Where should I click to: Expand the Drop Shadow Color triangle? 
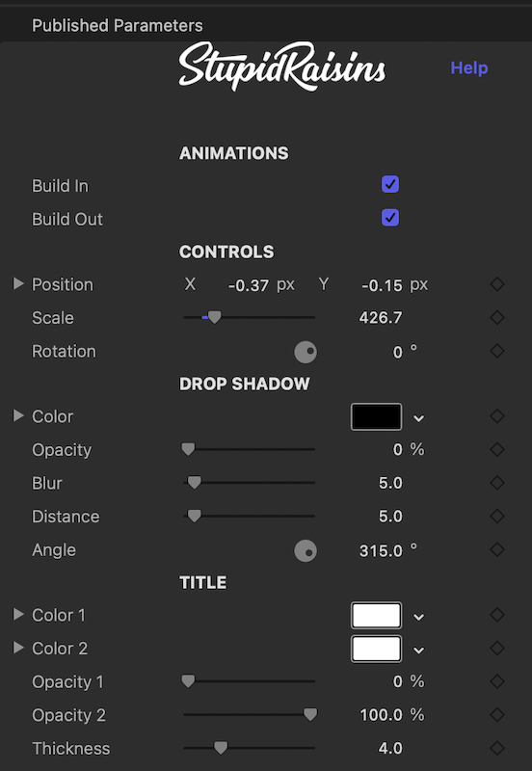[x=18, y=415]
